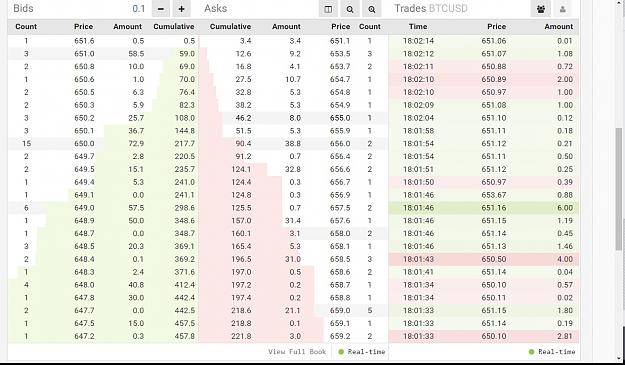Click trade at 18:01:58
Screen dimensions: 625x365
418,131
